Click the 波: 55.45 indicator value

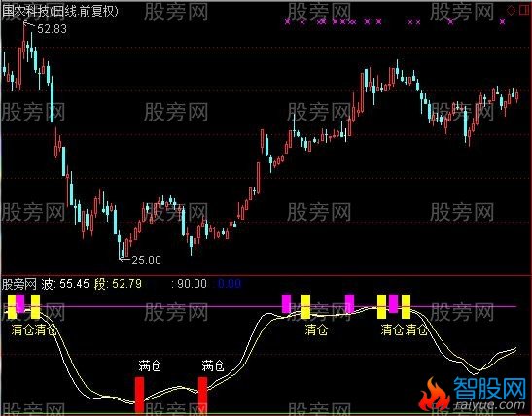click(x=65, y=284)
